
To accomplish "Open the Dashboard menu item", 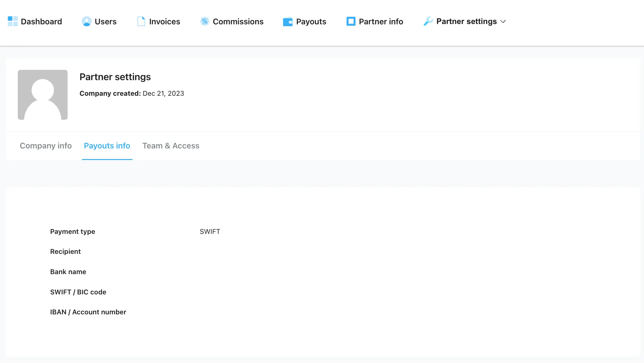I will click(41, 22).
